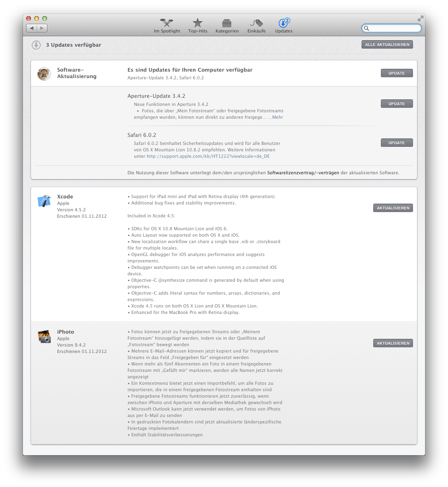Click Aktualisieren for Xcode
Viewport: 448px width, 487px height.
(x=393, y=208)
